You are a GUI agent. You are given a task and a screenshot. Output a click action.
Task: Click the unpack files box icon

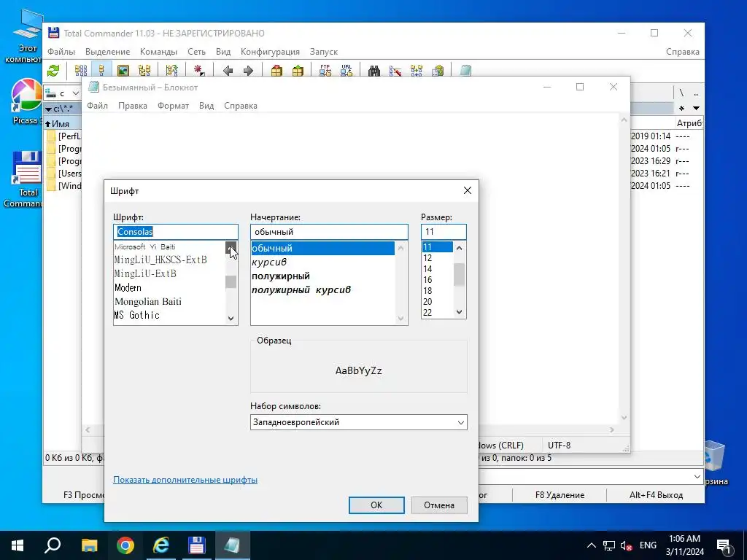coord(298,71)
